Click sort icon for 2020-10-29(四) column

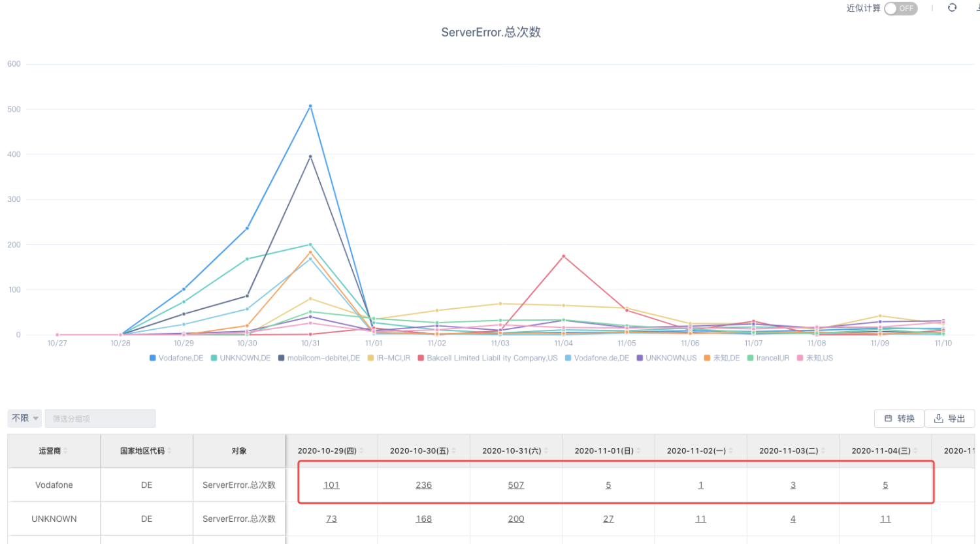tap(361, 451)
